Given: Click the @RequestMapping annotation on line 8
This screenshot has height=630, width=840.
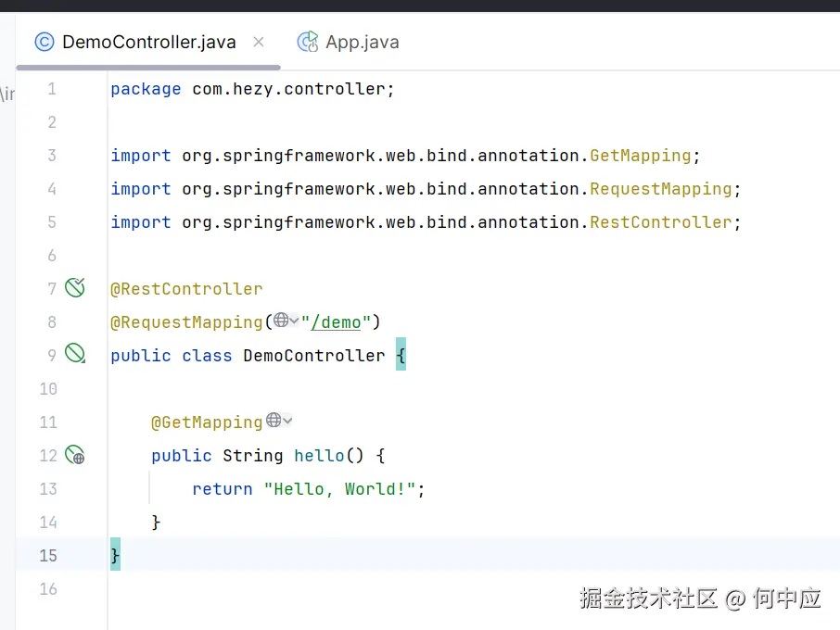Looking at the screenshot, I should coord(186,322).
